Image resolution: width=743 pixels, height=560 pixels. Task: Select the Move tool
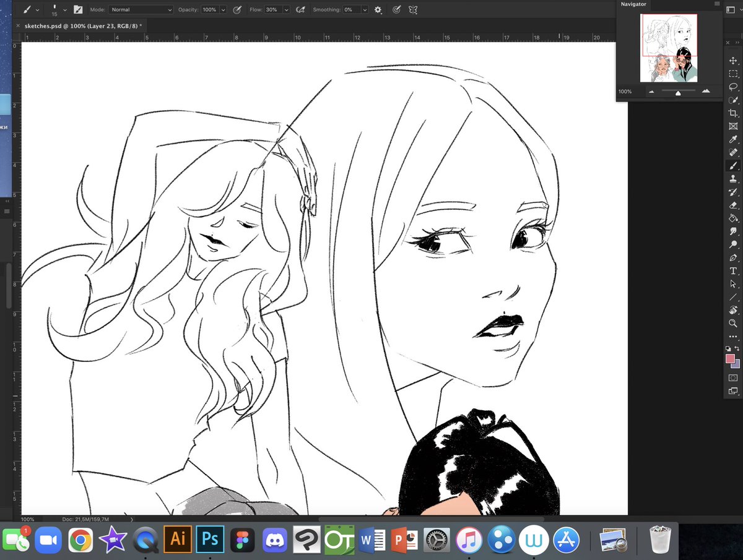733,61
